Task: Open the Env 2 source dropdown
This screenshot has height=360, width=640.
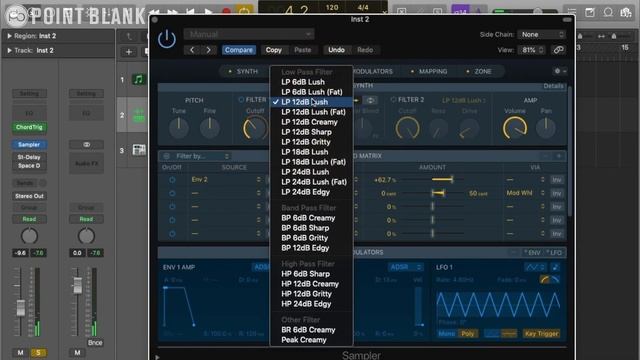Action: pos(226,180)
